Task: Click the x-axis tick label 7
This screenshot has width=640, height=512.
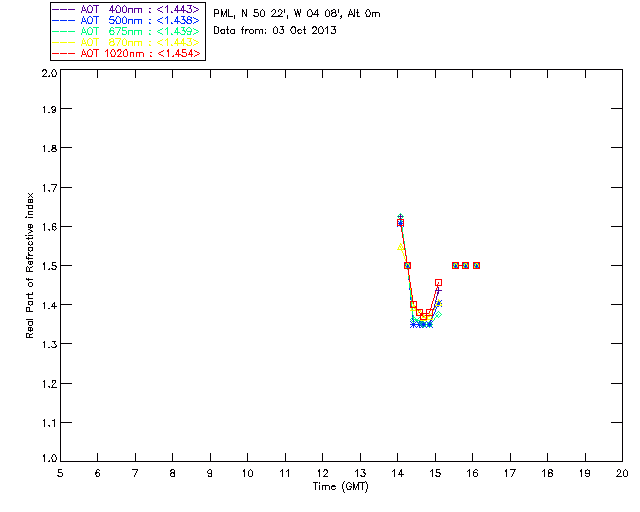Action: coord(135,473)
